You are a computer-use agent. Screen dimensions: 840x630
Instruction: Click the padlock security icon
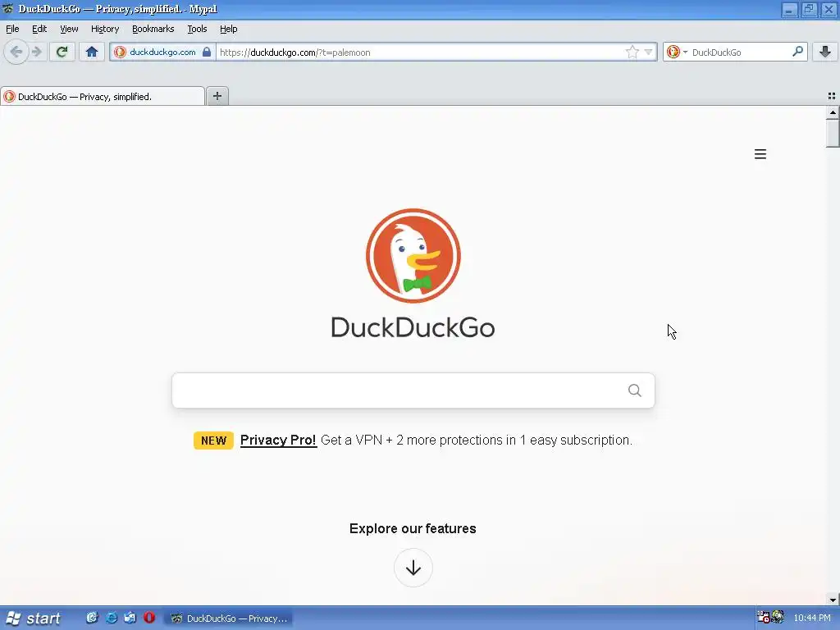click(206, 52)
